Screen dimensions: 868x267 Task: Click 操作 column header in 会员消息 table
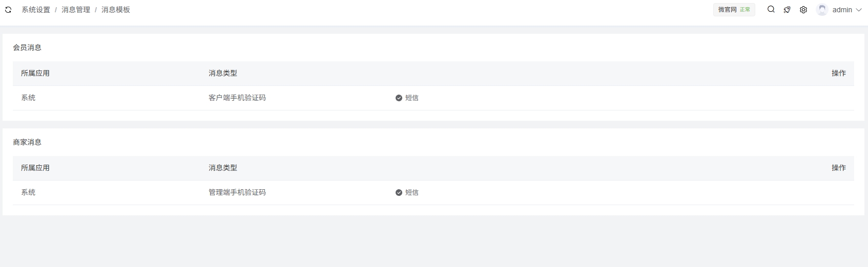838,73
